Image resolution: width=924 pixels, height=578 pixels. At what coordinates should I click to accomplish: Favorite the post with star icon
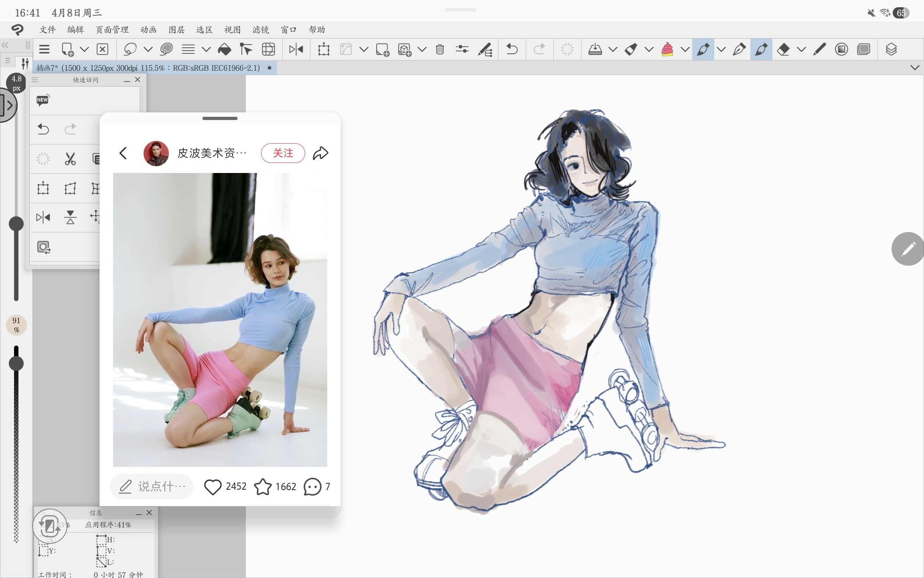(263, 487)
